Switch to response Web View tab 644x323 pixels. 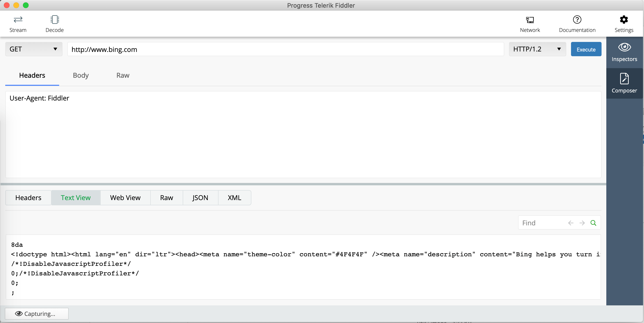coord(125,198)
